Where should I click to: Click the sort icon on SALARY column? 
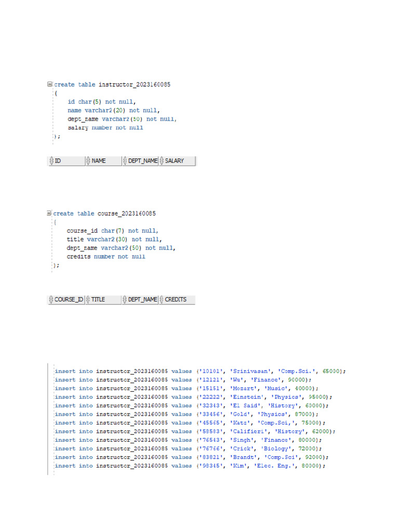point(162,161)
